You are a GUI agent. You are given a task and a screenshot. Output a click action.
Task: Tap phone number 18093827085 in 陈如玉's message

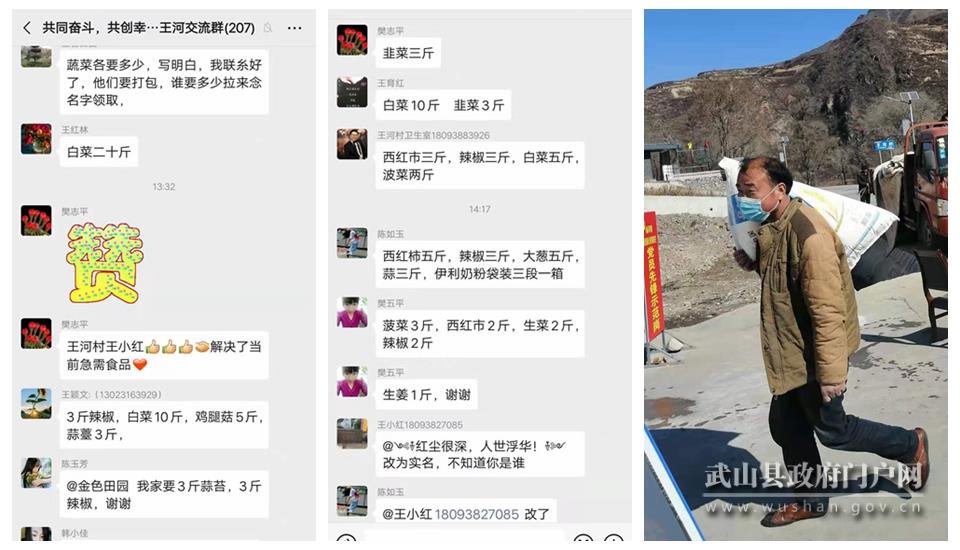point(476,514)
